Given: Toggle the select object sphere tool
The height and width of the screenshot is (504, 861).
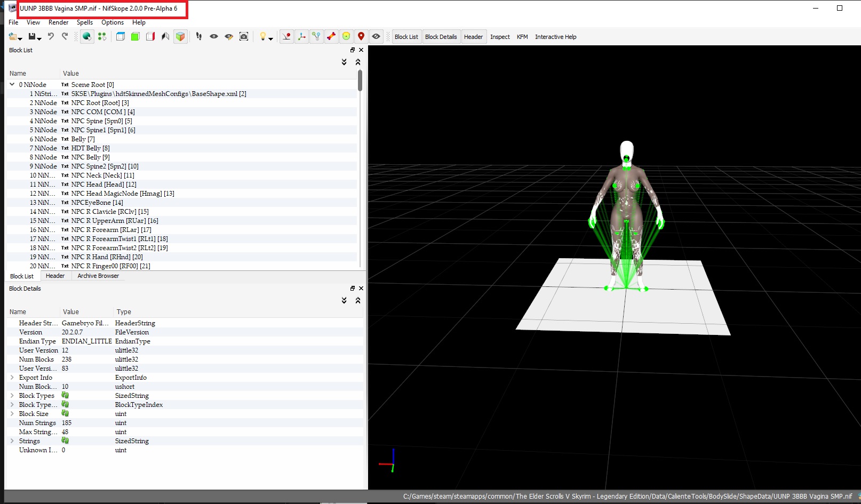Looking at the screenshot, I should pos(87,36).
